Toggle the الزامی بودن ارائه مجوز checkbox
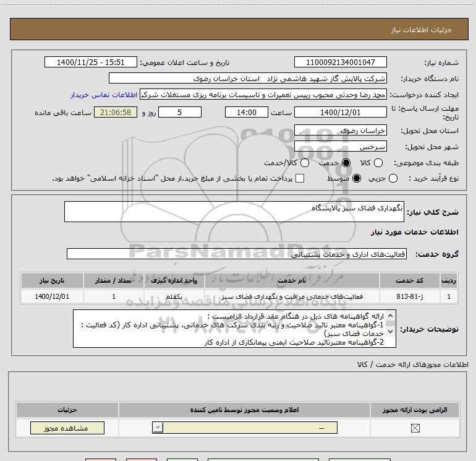This screenshot has width=476, height=461. coord(415,428)
